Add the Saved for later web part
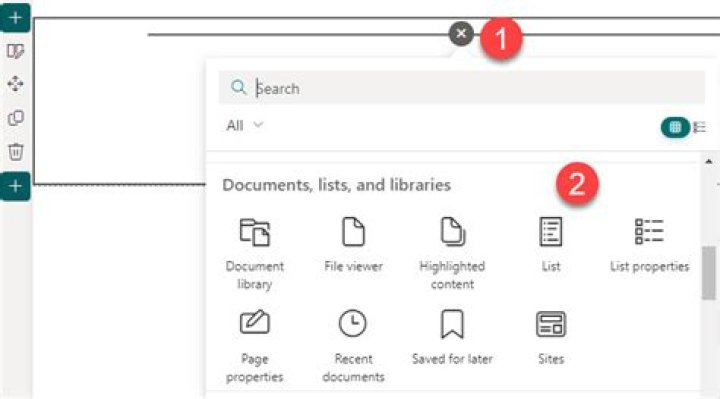This screenshot has height=399, width=720. (452, 337)
